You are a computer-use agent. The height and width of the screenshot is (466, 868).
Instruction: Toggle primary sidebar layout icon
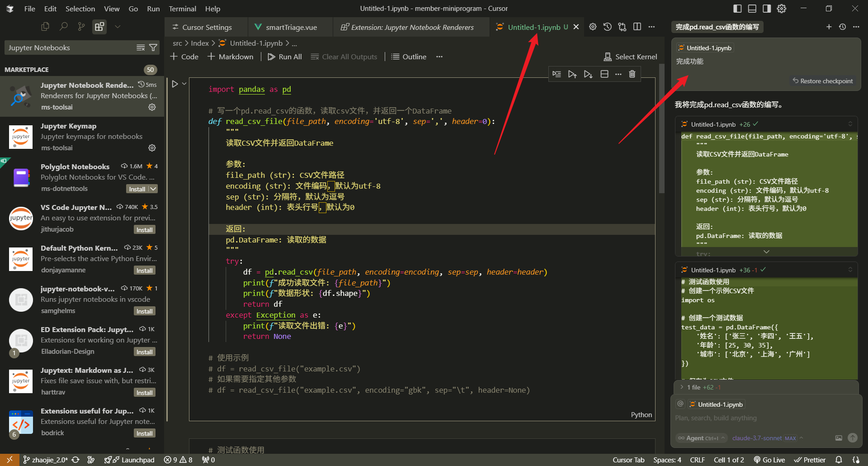737,9
